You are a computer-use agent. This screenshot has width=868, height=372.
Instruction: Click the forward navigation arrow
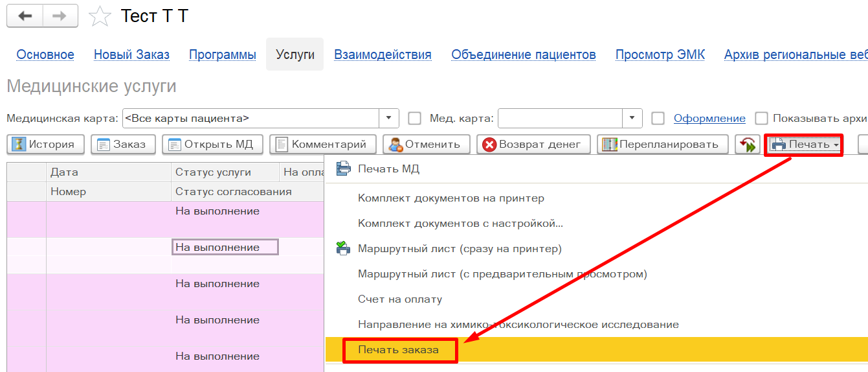[60, 16]
